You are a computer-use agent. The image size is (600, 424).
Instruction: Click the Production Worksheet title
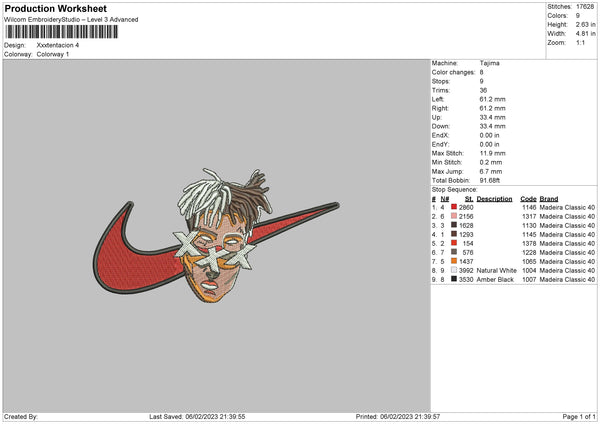coord(55,8)
